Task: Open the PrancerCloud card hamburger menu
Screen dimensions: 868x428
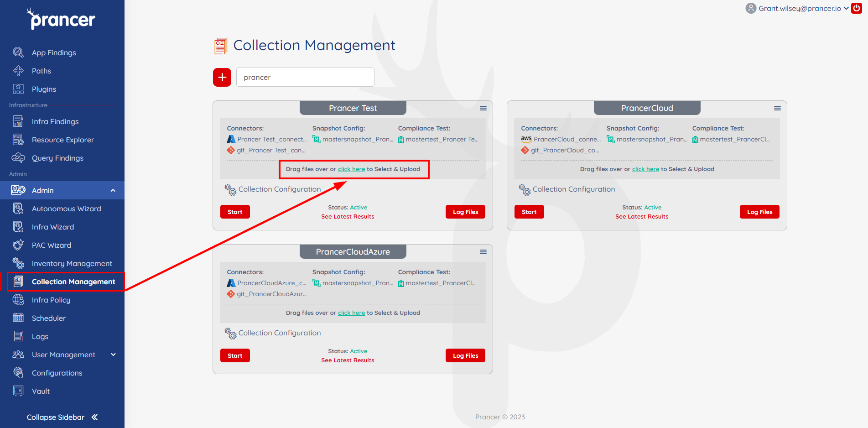Action: click(x=777, y=108)
